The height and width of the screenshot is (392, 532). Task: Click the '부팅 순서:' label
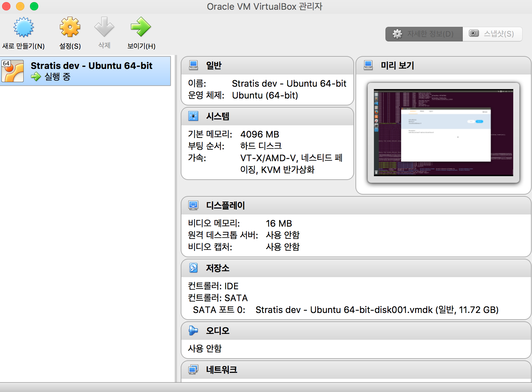206,146
